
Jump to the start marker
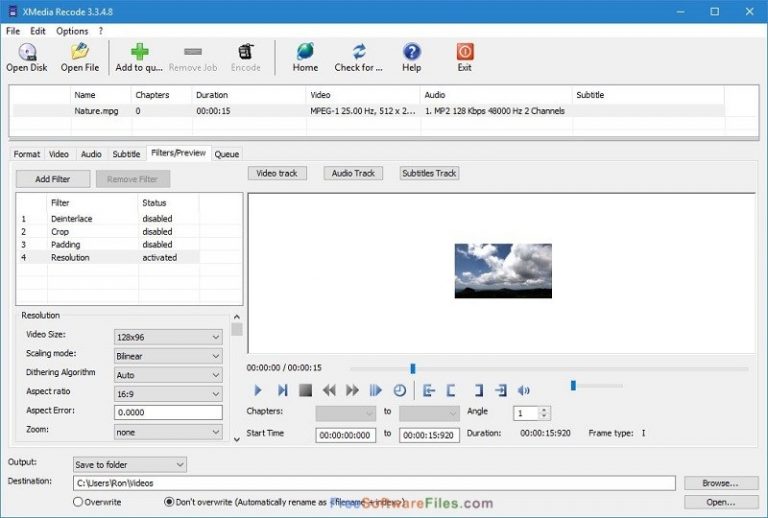coord(429,390)
